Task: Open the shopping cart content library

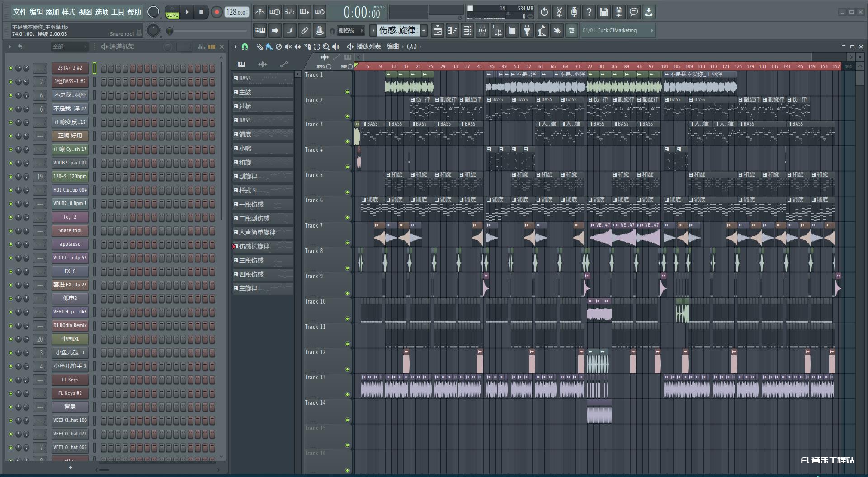Action: tap(571, 31)
